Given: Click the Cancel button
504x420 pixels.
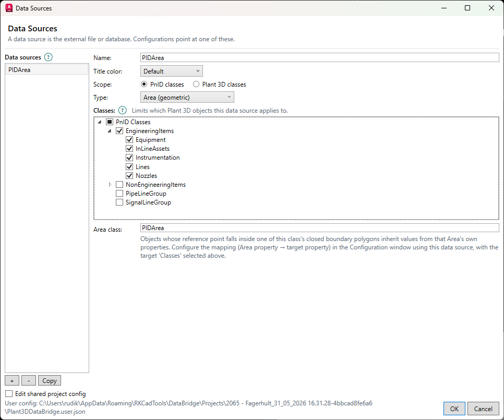Looking at the screenshot, I should click(483, 409).
